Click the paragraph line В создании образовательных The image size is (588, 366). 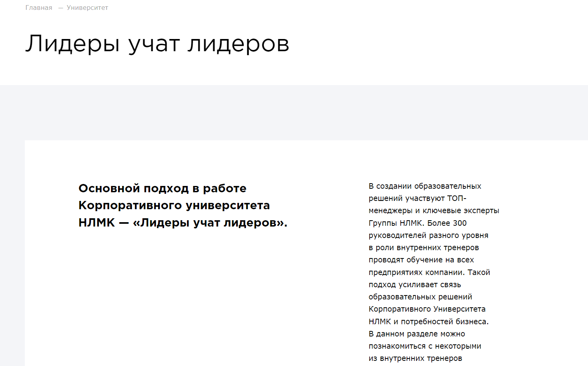point(425,186)
